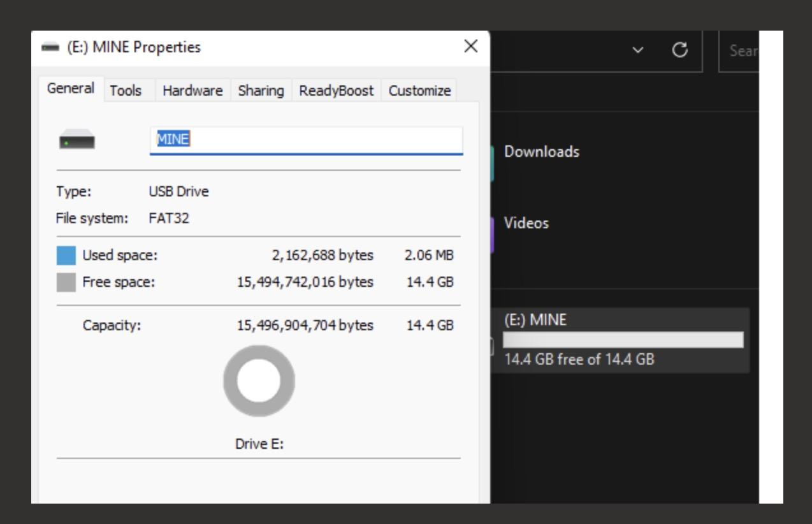Close the MINE Properties dialog

[x=470, y=47]
